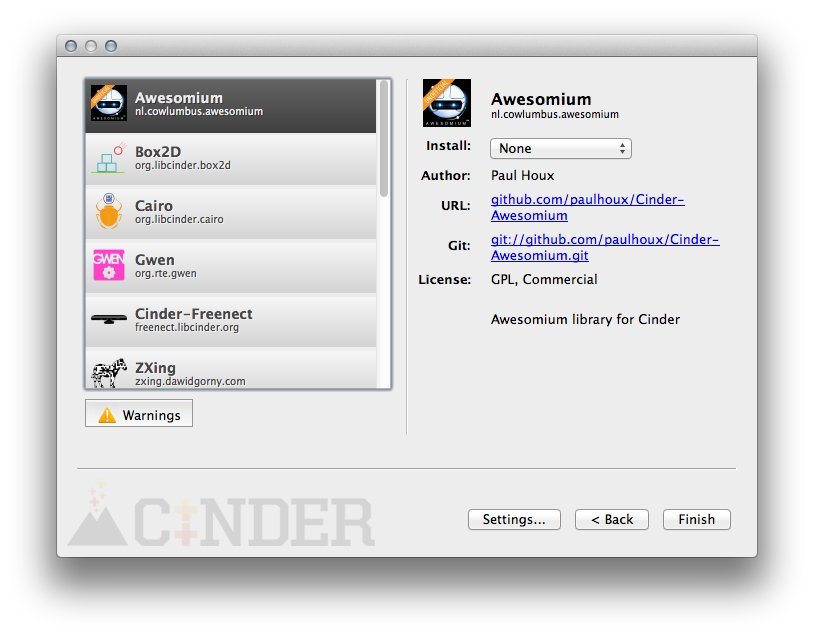Select the Cairo row title

[154, 206]
